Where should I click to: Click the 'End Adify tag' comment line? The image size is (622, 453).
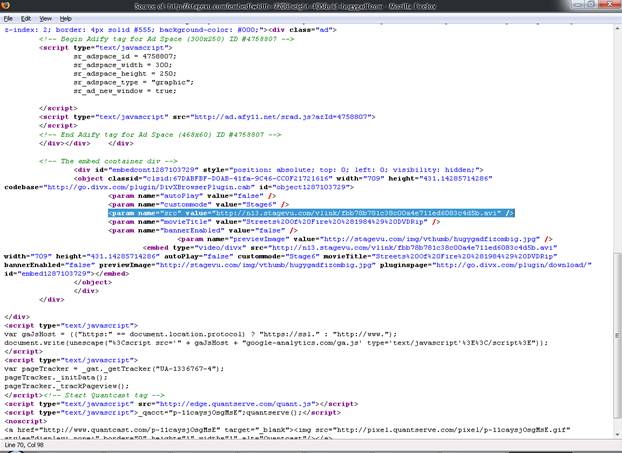tap(160, 134)
